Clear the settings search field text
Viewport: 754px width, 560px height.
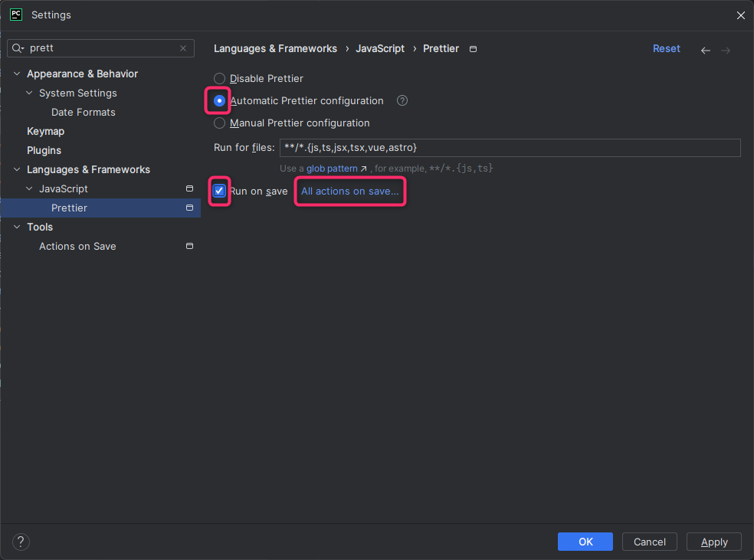pos(182,48)
